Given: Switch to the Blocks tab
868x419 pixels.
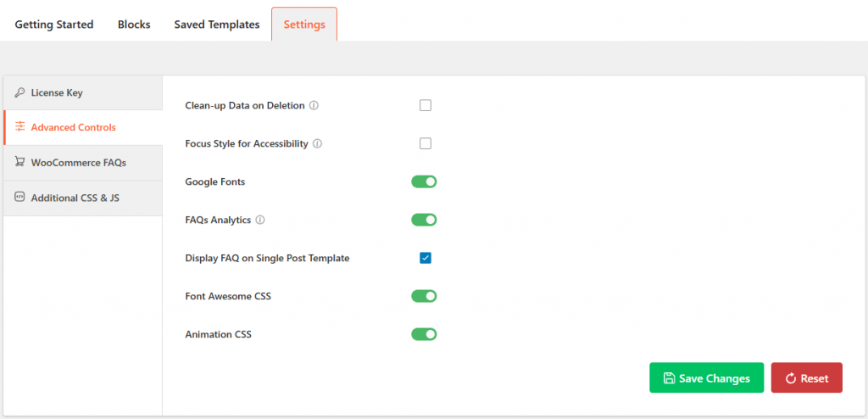Looking at the screenshot, I should point(134,25).
